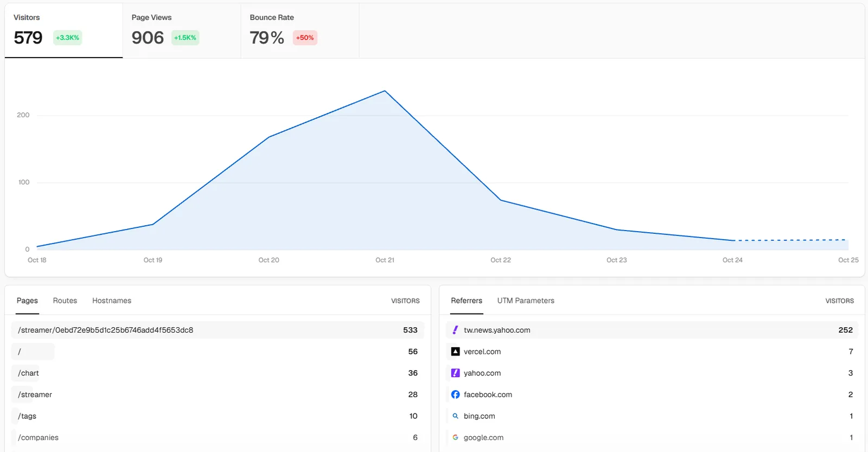
Task: Select the bing.com referrer row
Action: pyautogui.click(x=652, y=416)
